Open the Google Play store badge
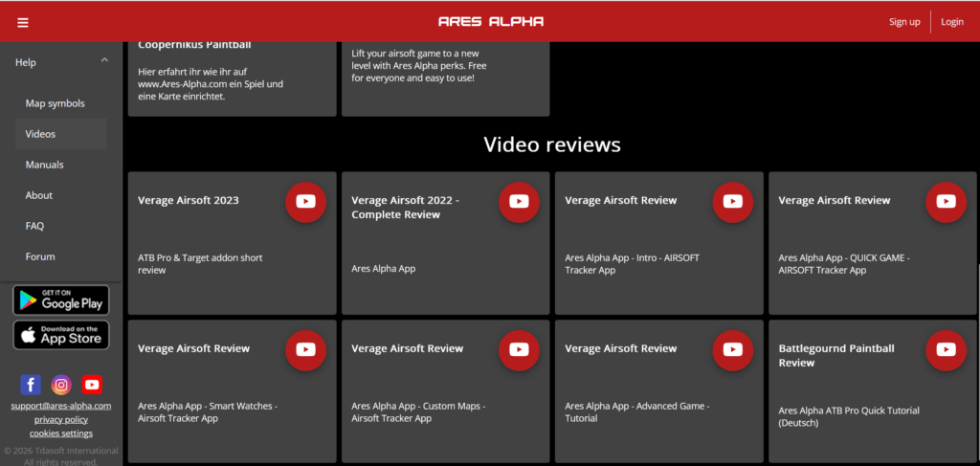This screenshot has width=980, height=466. click(61, 300)
